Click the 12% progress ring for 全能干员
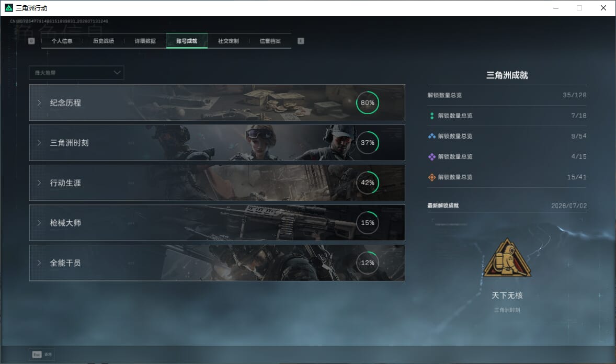616x364 pixels. point(368,263)
